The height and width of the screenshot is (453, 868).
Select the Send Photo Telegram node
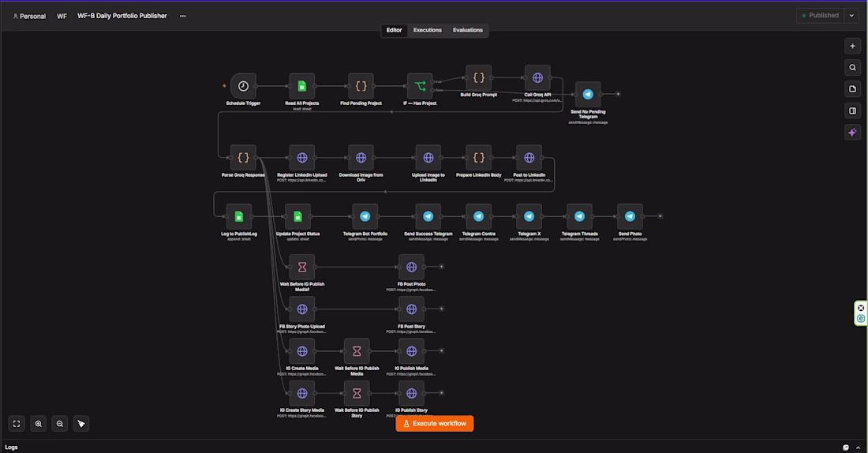pyautogui.click(x=630, y=216)
